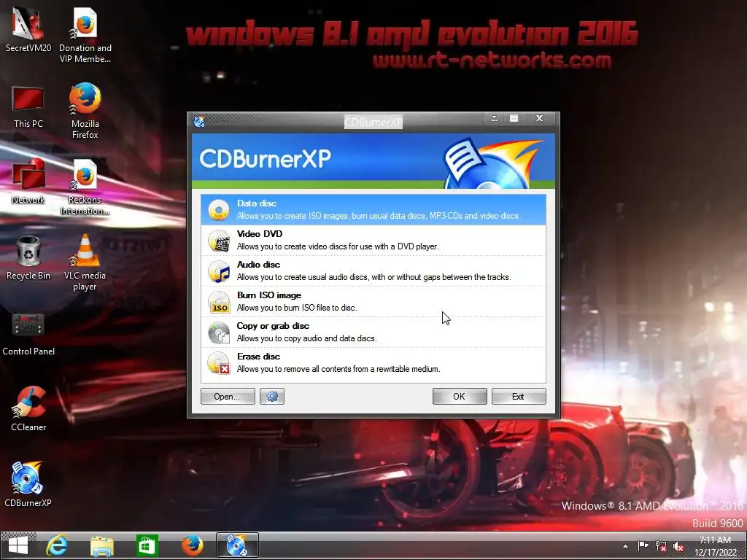
Task: Click the network status tray icon
Action: pyautogui.click(x=661, y=546)
